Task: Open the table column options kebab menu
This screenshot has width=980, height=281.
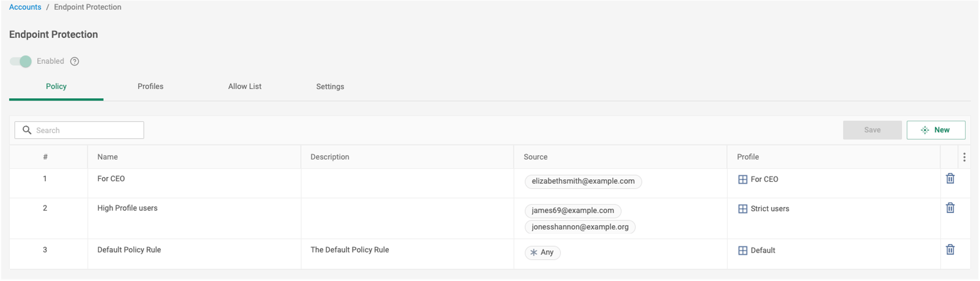Action: [x=964, y=157]
